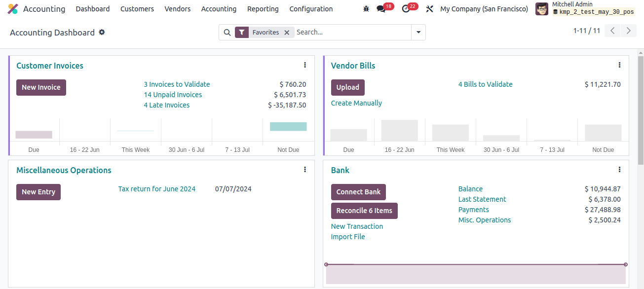Open 4 Late Invoices link

[x=167, y=105]
